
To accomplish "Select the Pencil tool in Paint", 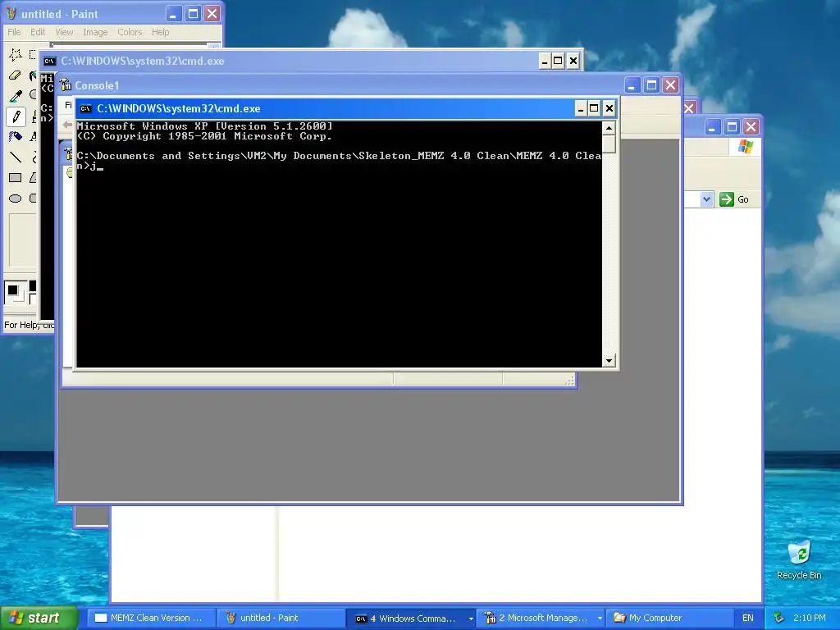I will pyautogui.click(x=15, y=116).
